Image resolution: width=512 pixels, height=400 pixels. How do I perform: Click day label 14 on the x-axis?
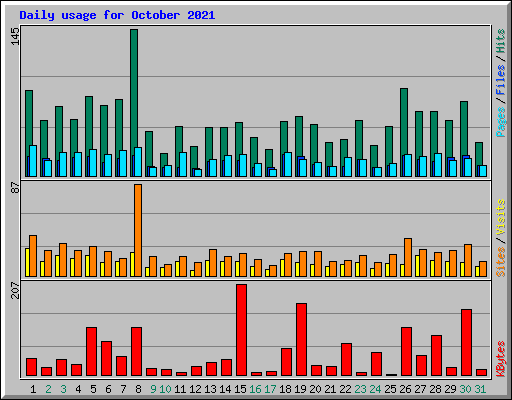tap(225, 389)
